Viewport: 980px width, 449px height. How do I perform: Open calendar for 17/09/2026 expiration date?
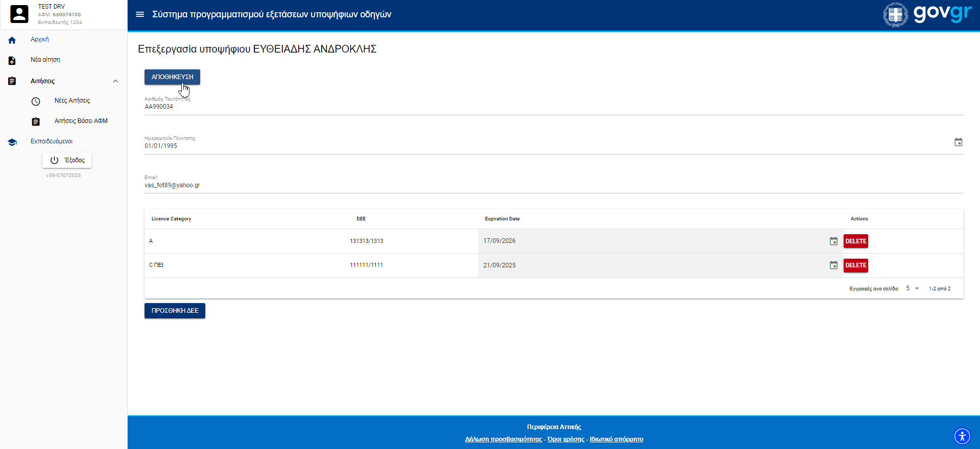[833, 241]
